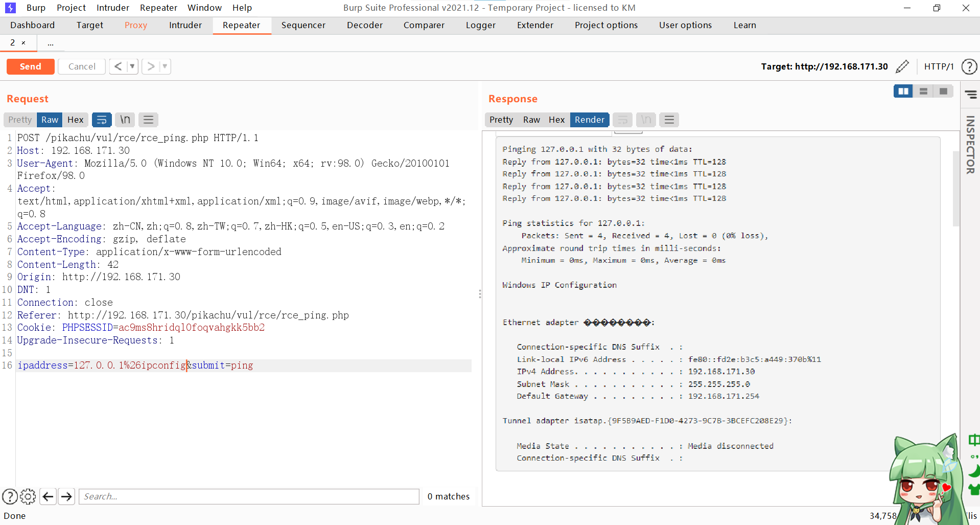Viewport: 980px width, 525px height.
Task: Go forward in request history
Action: (x=151, y=66)
